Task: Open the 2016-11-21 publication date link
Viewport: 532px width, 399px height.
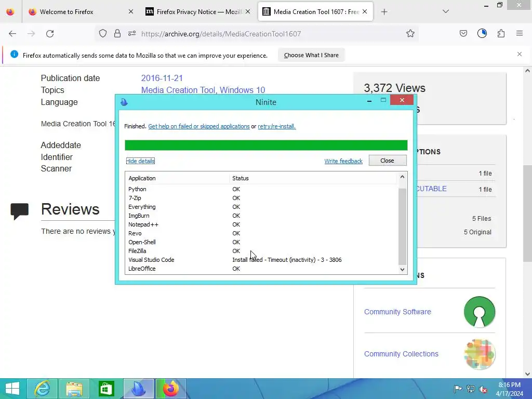Action: pos(162,78)
